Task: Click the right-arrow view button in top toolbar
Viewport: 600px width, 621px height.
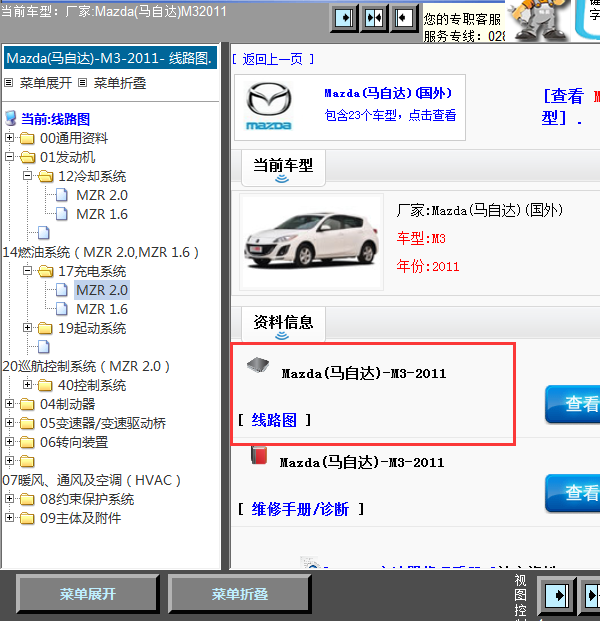Action: (344, 18)
